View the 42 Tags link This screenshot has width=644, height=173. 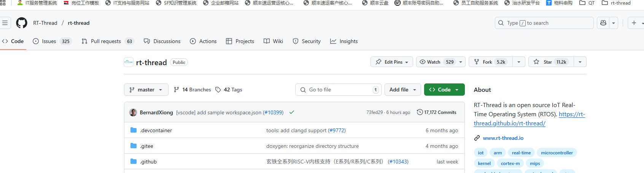point(229,90)
